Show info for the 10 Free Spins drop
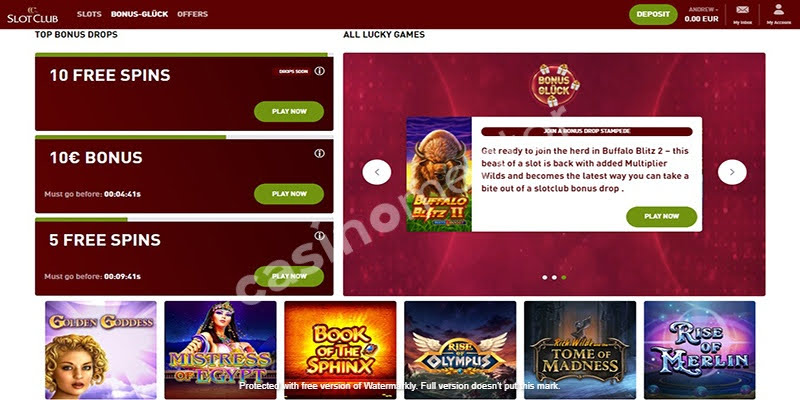This screenshot has width=800, height=400. (319, 71)
